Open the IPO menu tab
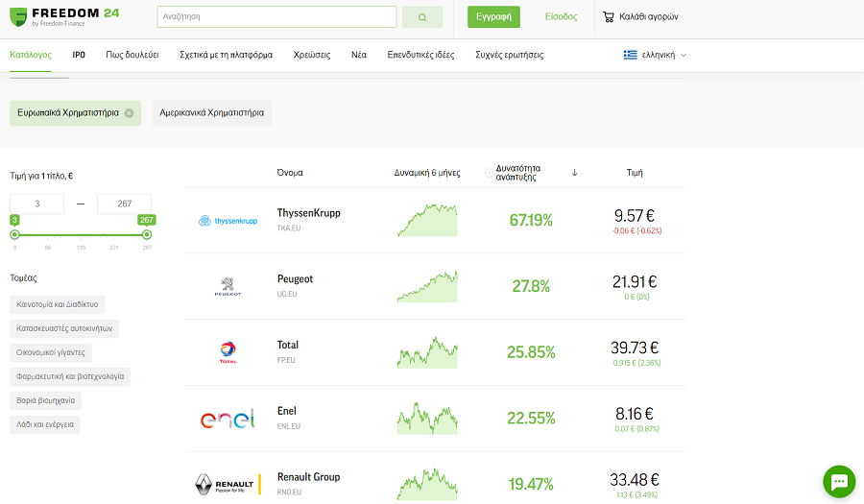This screenshot has height=504, width=864. [79, 55]
